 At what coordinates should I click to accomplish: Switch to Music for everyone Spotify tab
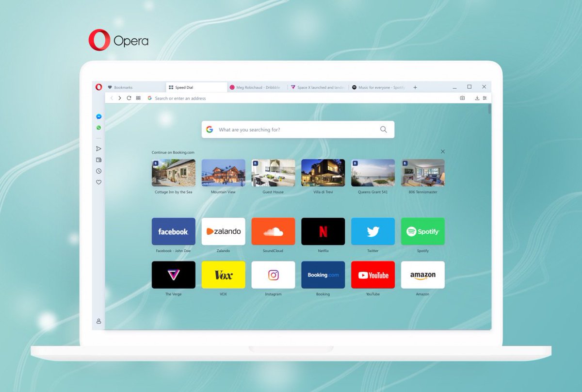(x=379, y=87)
